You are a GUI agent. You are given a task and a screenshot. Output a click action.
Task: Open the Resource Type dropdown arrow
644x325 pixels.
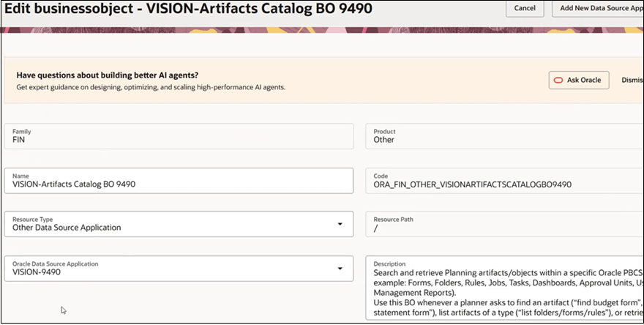340,224
